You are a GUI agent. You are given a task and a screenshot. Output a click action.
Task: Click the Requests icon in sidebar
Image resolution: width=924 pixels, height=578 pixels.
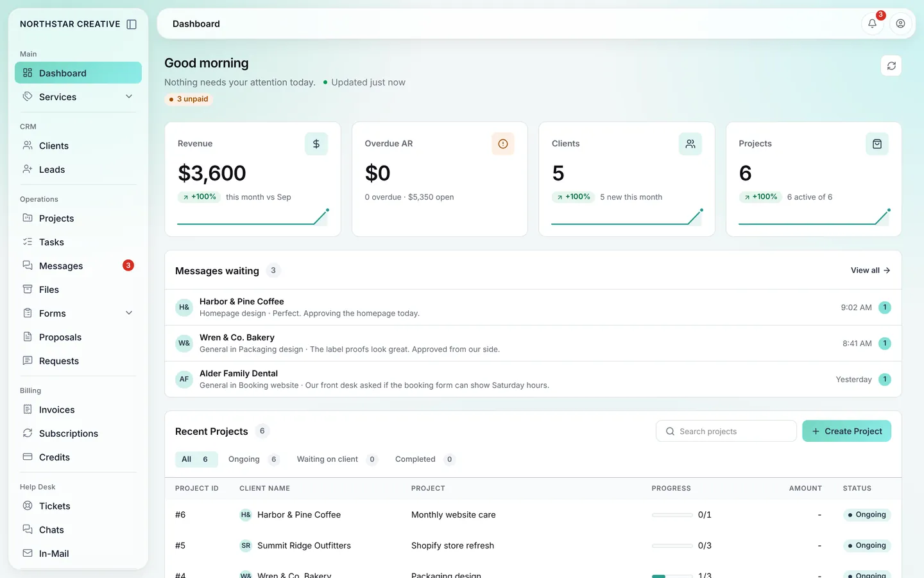tap(28, 360)
